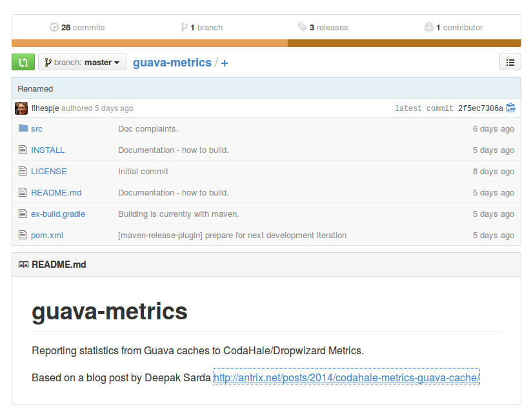This screenshot has height=420, width=531.
Task: Open the ex-build.gradle file link
Action: pyautogui.click(x=58, y=214)
